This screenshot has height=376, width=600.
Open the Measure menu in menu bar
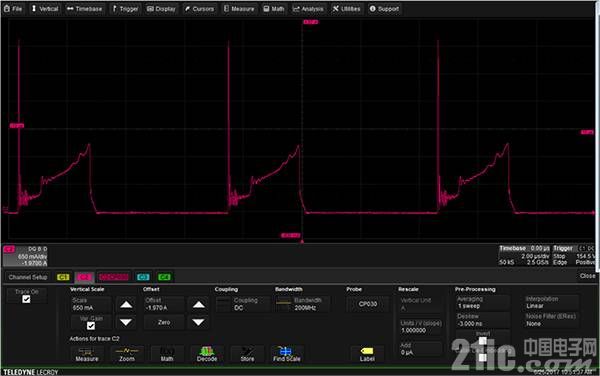239,9
